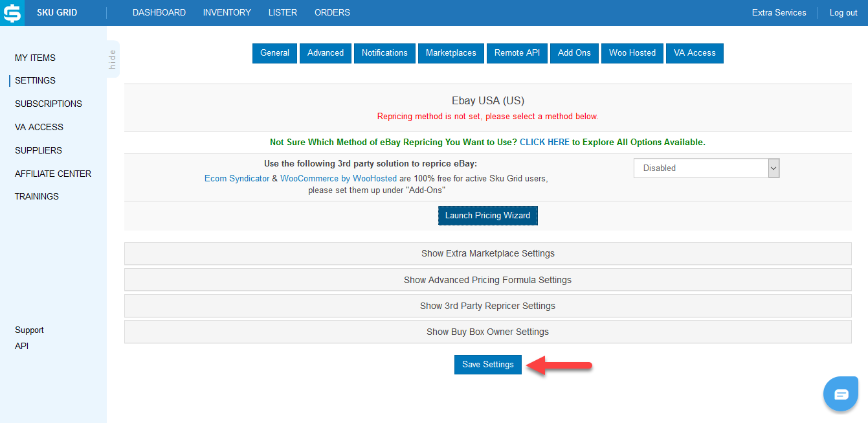
Task: Click Extra Services in header
Action: click(x=779, y=12)
